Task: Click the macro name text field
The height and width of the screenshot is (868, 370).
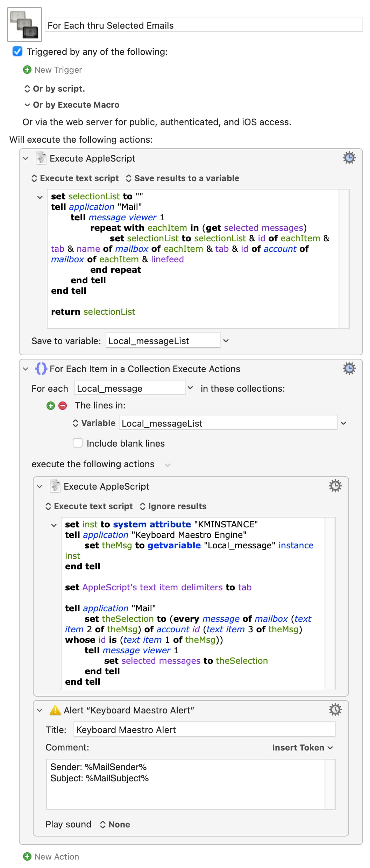Action: pyautogui.click(x=204, y=26)
